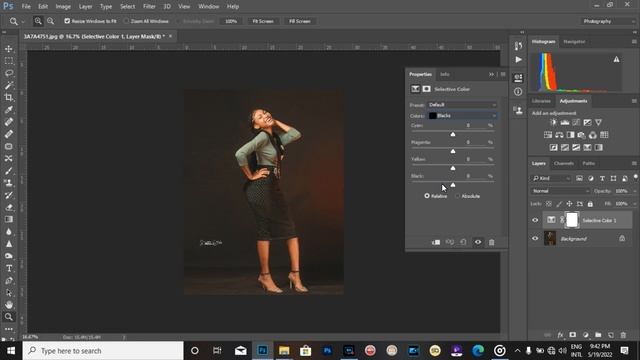This screenshot has height=360, width=640.
Task: Click the 100% zoom button
Action: point(231,21)
